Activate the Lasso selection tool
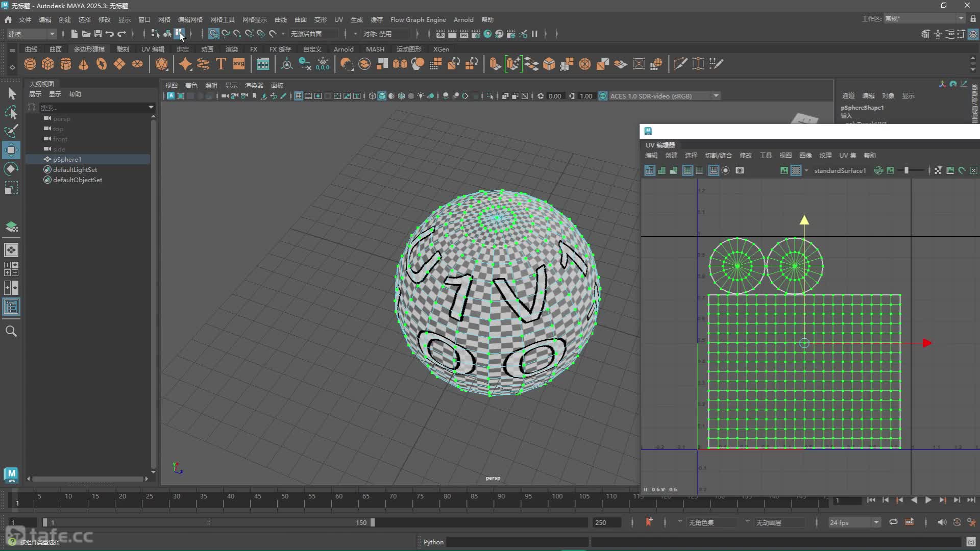 11,112
